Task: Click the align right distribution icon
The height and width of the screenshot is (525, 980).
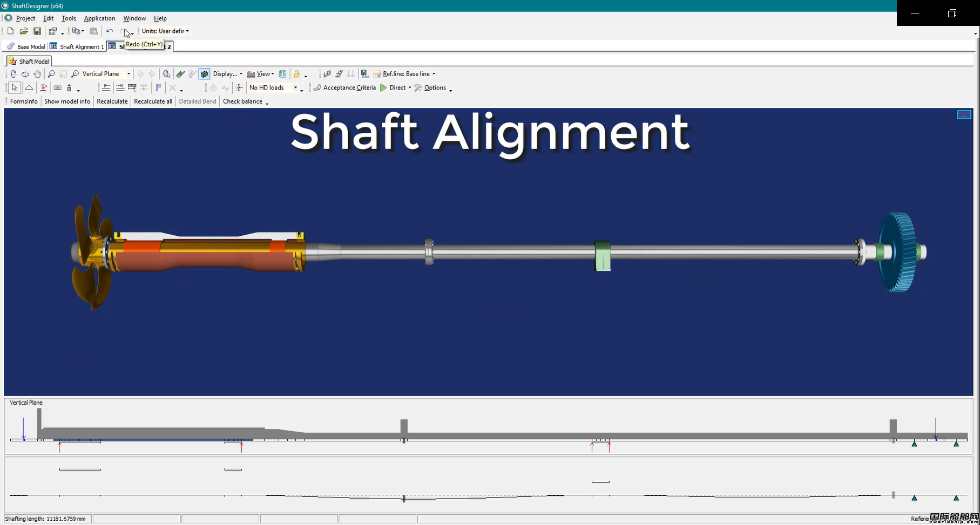Action: click(120, 87)
